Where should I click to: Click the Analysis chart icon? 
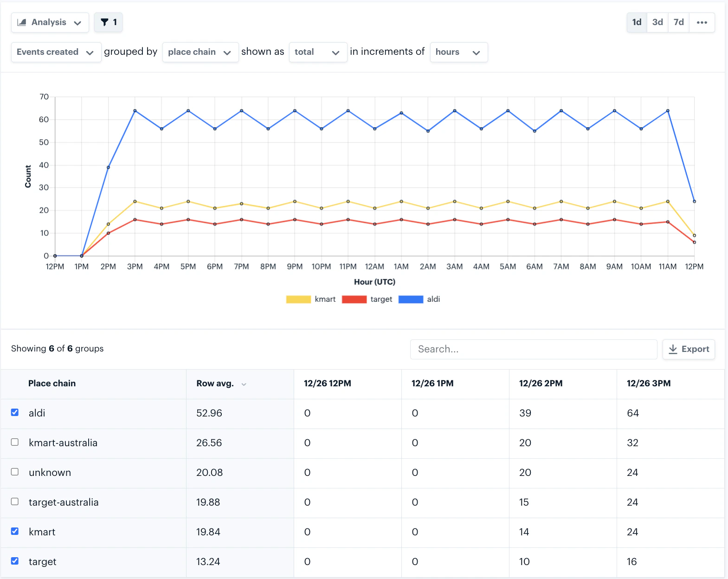22,22
